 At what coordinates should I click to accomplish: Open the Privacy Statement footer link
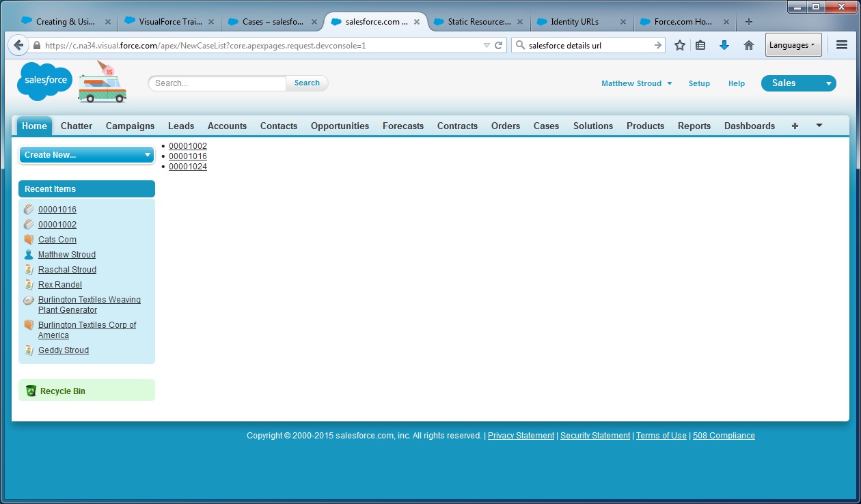(x=521, y=436)
